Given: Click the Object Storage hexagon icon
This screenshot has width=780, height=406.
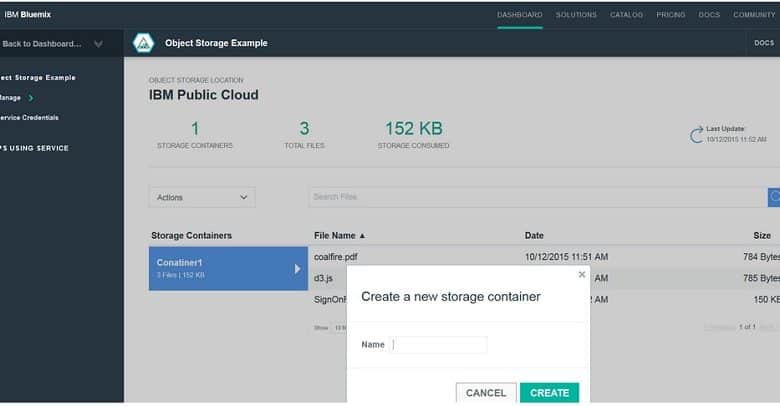Looking at the screenshot, I should coord(143,43).
